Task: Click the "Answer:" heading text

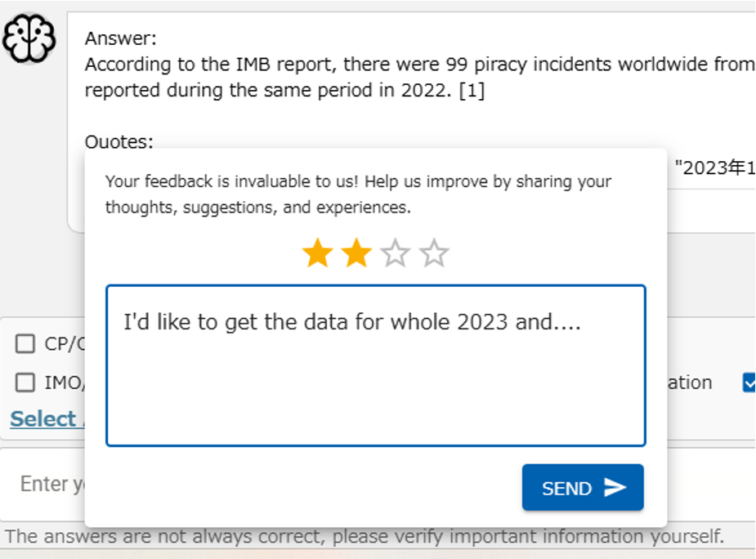Action: point(121,38)
